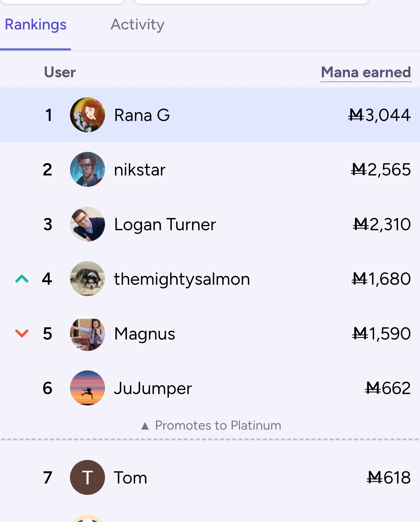Open JuJumper's profile name link
Screen dimensions: 420x522
click(153, 389)
